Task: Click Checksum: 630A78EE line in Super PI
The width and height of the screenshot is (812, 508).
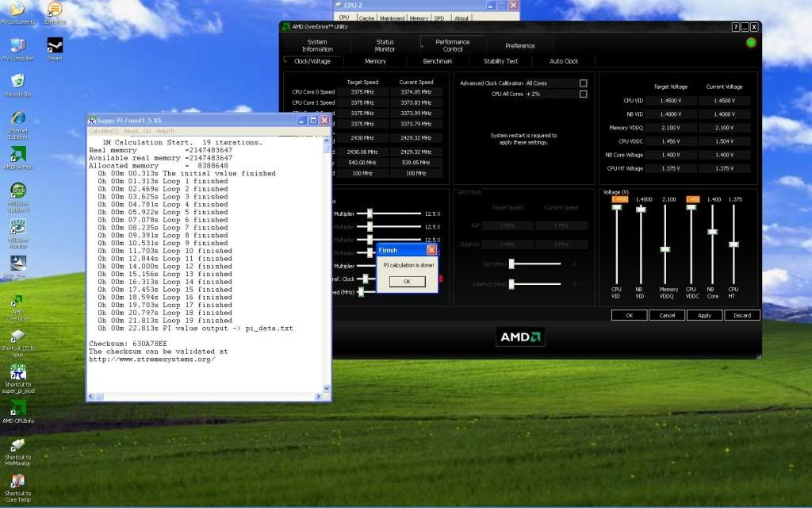Action: pyautogui.click(x=128, y=344)
